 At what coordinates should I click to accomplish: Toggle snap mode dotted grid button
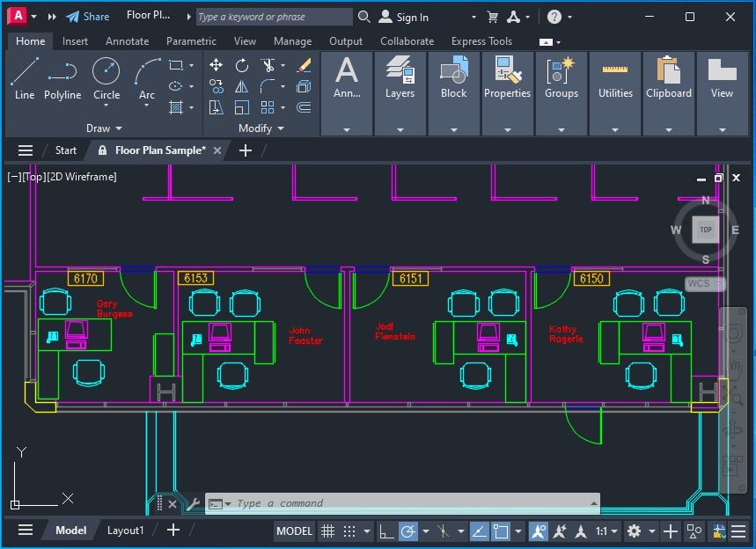(x=349, y=531)
